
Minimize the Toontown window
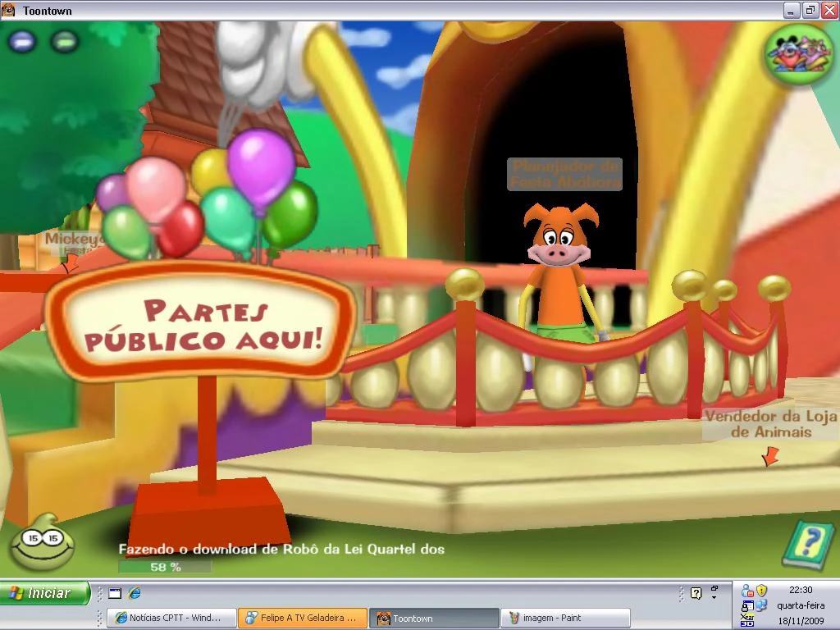coord(792,10)
